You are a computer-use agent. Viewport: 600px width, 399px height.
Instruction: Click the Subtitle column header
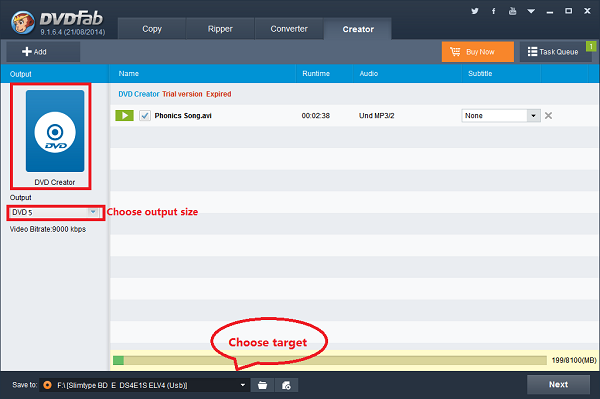(x=480, y=73)
